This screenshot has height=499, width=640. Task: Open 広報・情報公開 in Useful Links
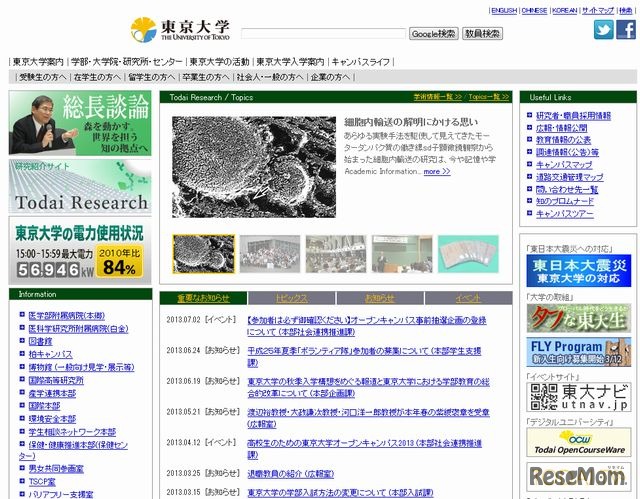coord(561,128)
